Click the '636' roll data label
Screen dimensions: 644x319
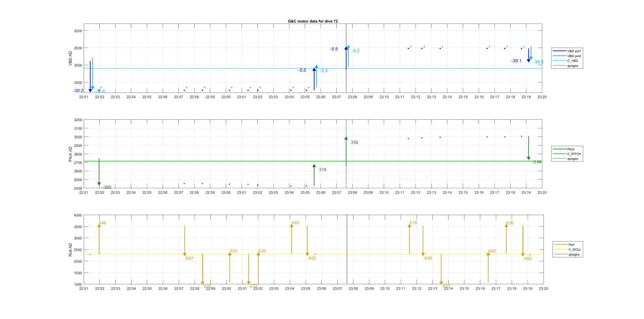tap(510, 223)
